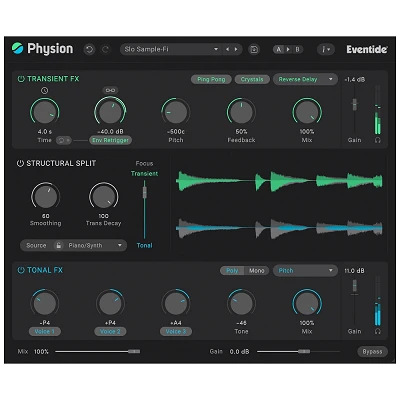Click the Bypass button
Screen dimensions: 400x400
(372, 352)
